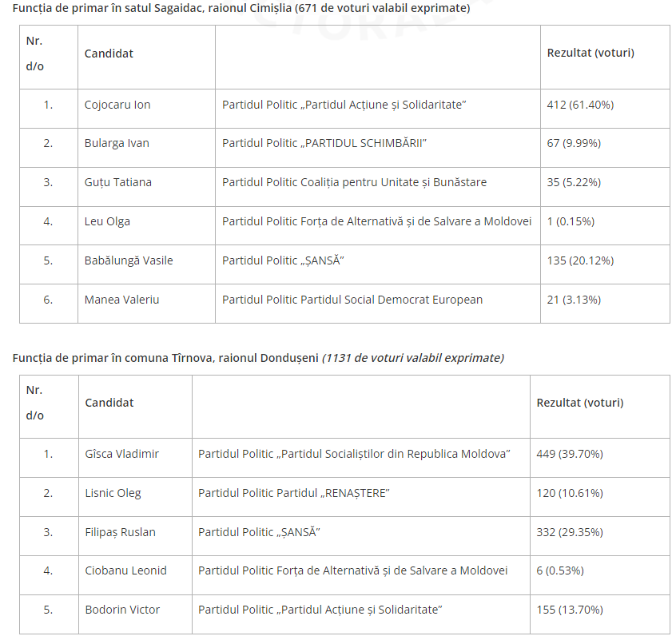Click candidate Leu Olga's name
672x636 pixels.
click(107, 221)
